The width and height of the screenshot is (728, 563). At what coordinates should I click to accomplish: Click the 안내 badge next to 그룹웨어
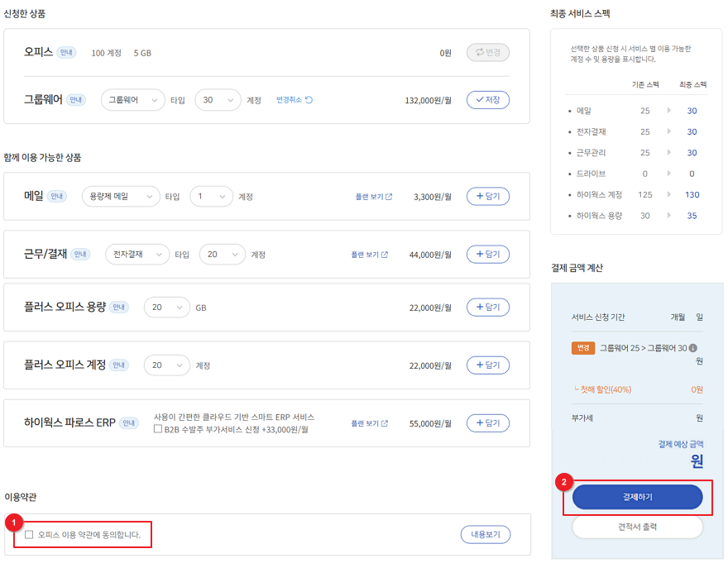coord(76,100)
